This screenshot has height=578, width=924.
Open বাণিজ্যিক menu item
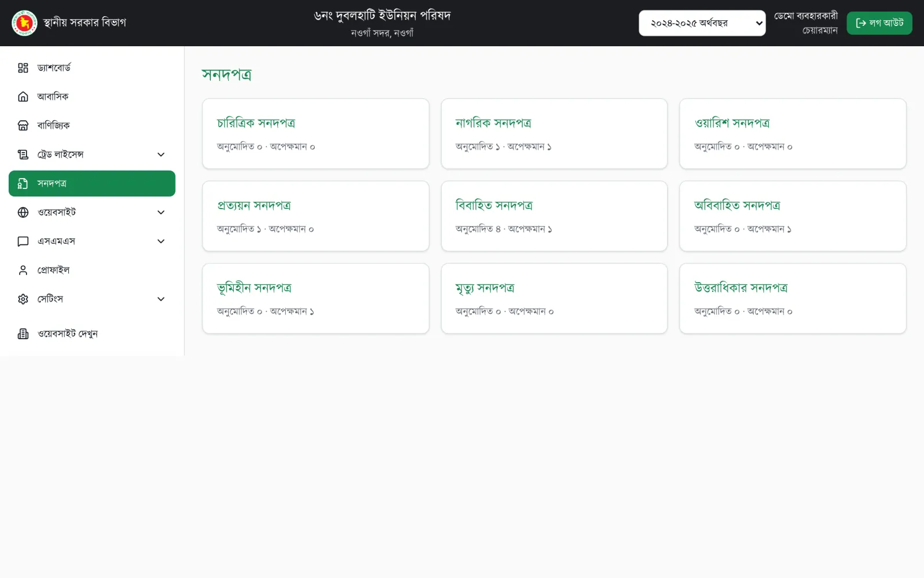point(92,125)
